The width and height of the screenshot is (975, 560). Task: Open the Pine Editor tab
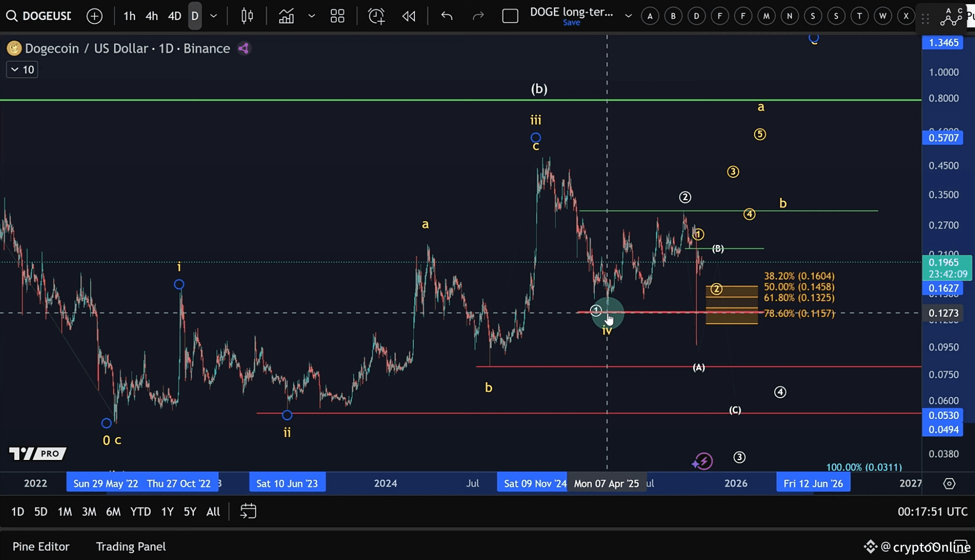coord(41,547)
